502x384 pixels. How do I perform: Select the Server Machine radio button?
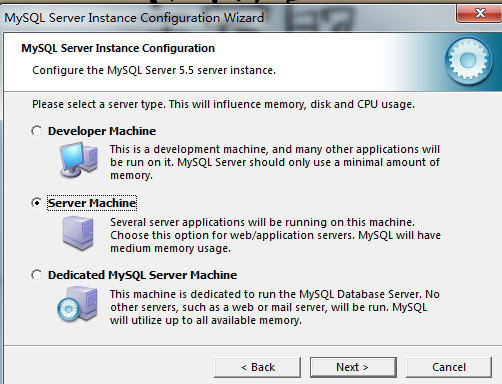click(x=36, y=203)
